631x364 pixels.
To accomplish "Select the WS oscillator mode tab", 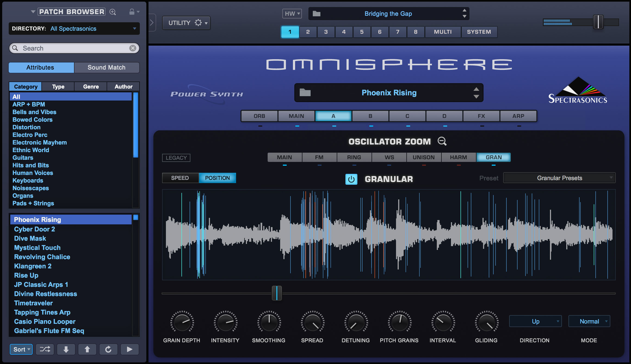I will 389,157.
